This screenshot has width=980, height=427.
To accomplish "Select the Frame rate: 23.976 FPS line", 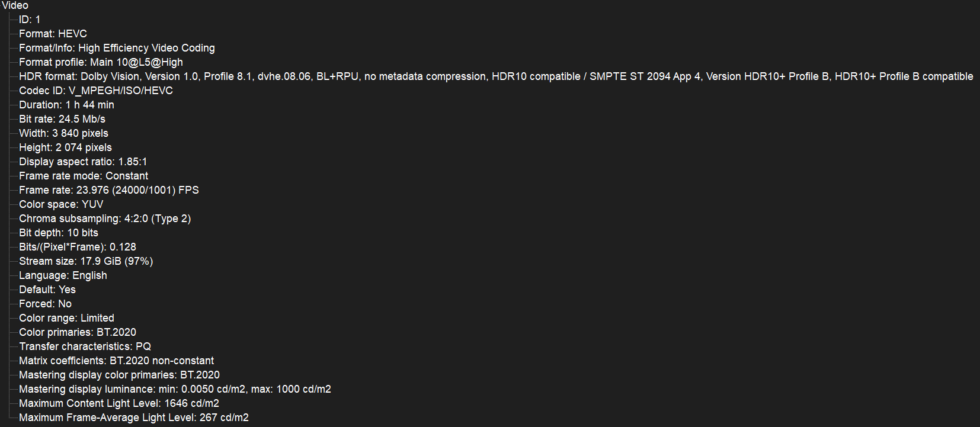I will point(108,190).
